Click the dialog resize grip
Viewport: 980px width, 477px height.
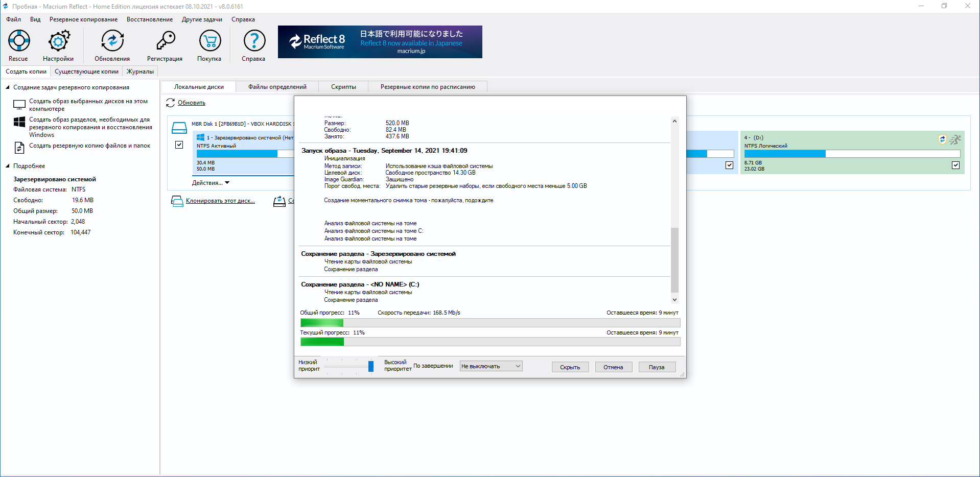(x=682, y=374)
